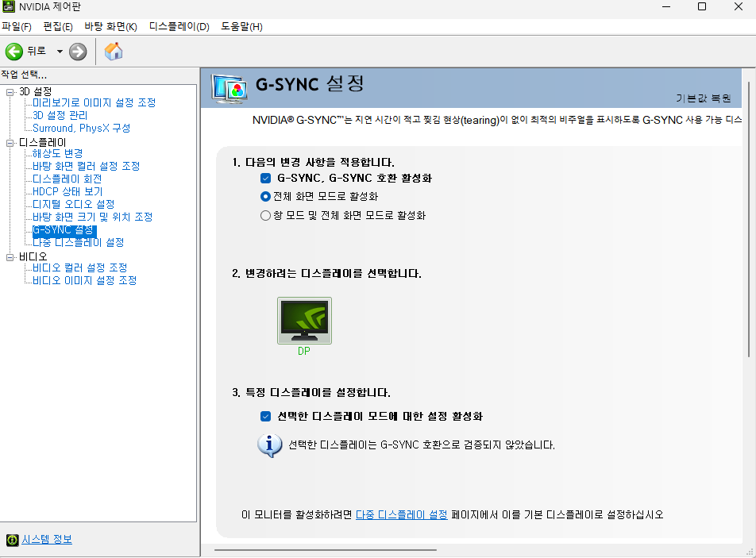This screenshot has height=558, width=756.
Task: Collapse the 비디오 tree node
Action: (10, 257)
